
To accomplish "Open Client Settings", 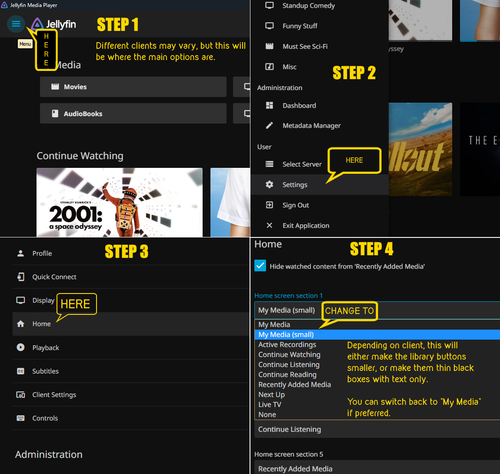I will pos(130,395).
